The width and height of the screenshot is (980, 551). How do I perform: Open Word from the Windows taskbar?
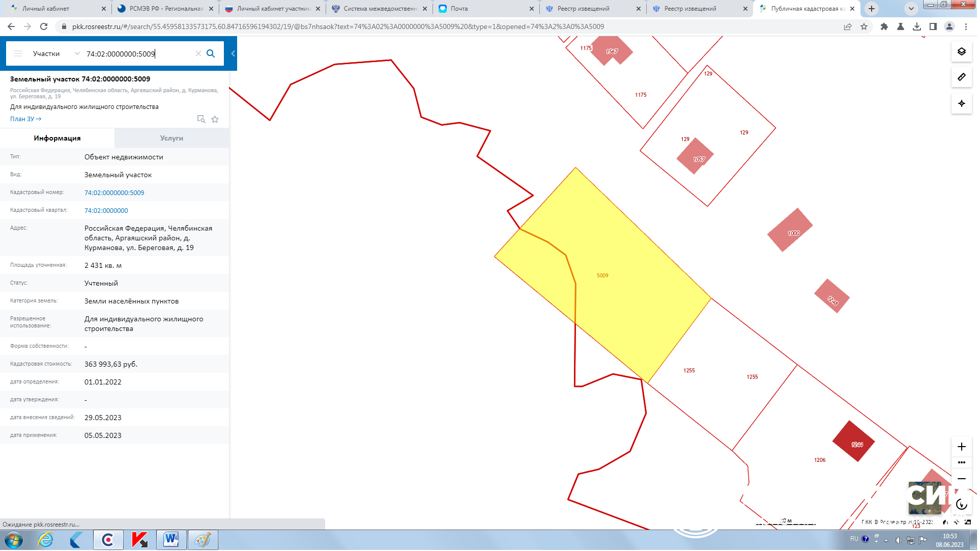[171, 540]
